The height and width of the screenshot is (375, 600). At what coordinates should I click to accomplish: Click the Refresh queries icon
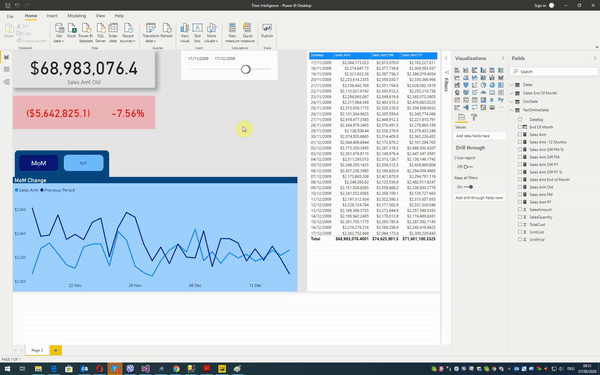[x=166, y=31]
